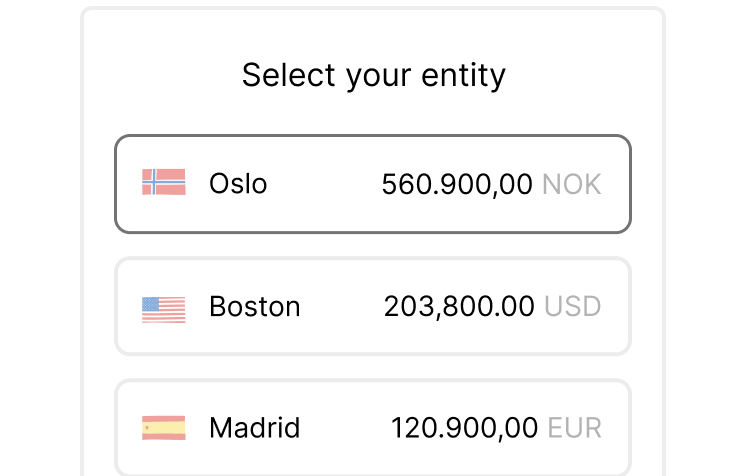Click the Oslo entity name

point(238,184)
